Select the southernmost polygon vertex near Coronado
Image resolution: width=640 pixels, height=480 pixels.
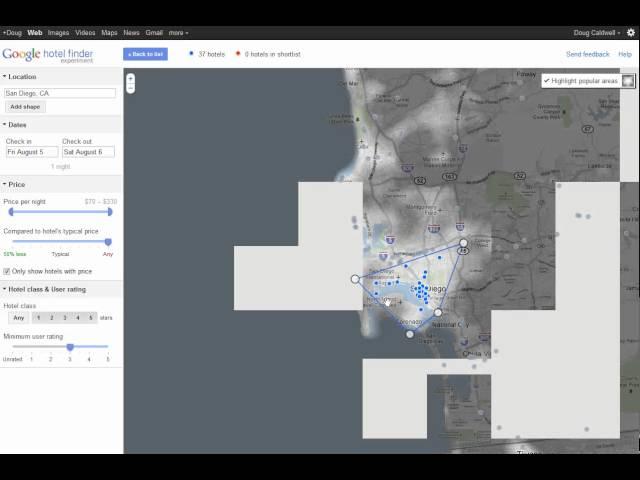[410, 334]
